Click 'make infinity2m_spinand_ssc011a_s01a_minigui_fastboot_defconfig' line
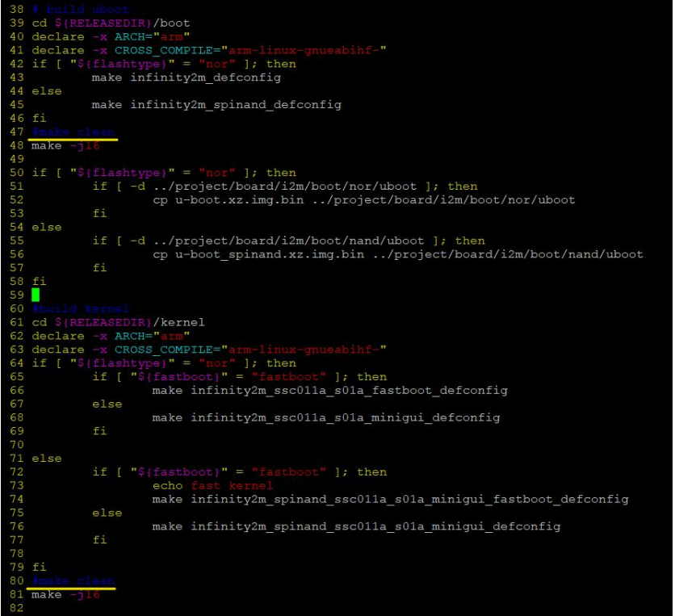The width and height of the screenshot is (675, 616). pos(390,500)
